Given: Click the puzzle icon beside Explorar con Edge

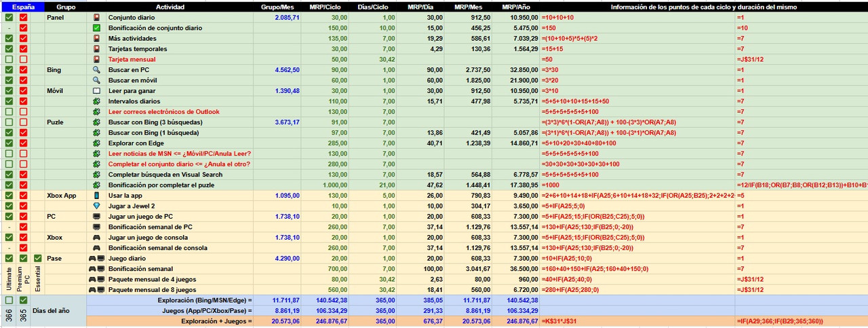Looking at the screenshot, I should [96, 143].
